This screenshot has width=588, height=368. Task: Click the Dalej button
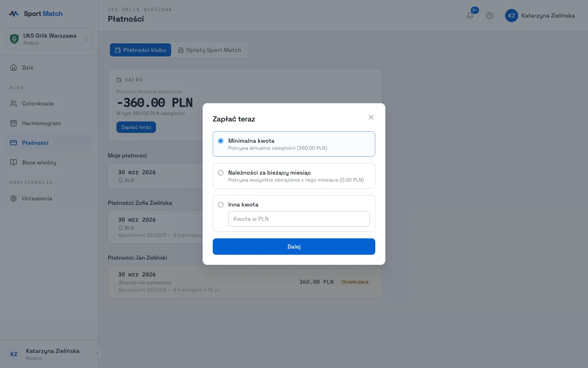(294, 247)
